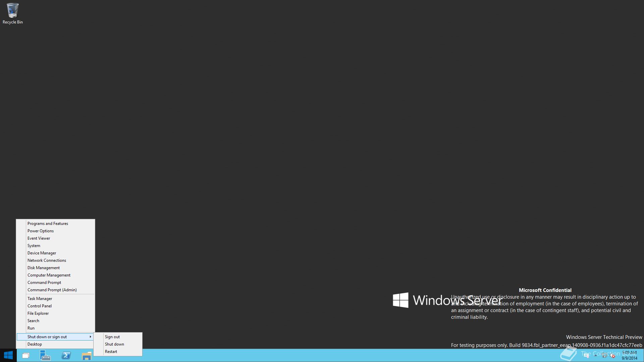Open File Explorer taskbar icon
The height and width of the screenshot is (362, 644).
[x=87, y=356]
